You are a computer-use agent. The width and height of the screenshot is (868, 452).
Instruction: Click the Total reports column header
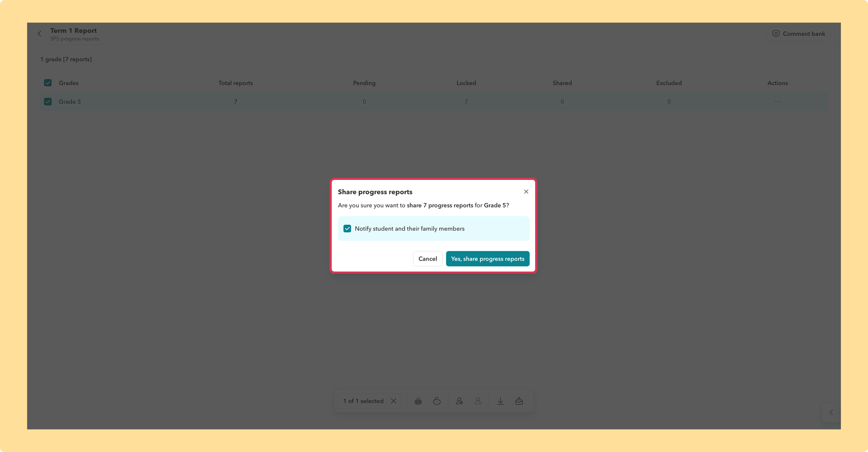point(236,83)
